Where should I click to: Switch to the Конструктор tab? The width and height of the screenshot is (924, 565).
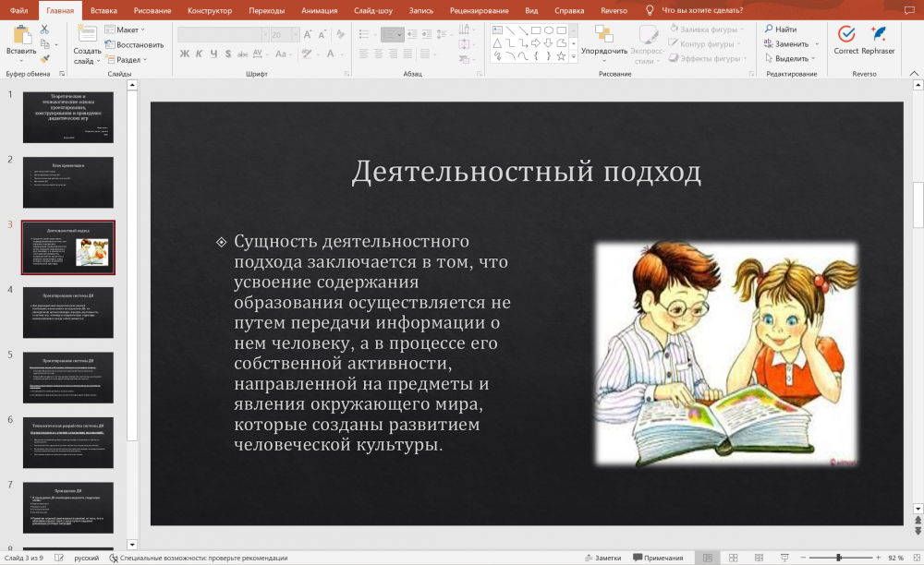pos(210,10)
